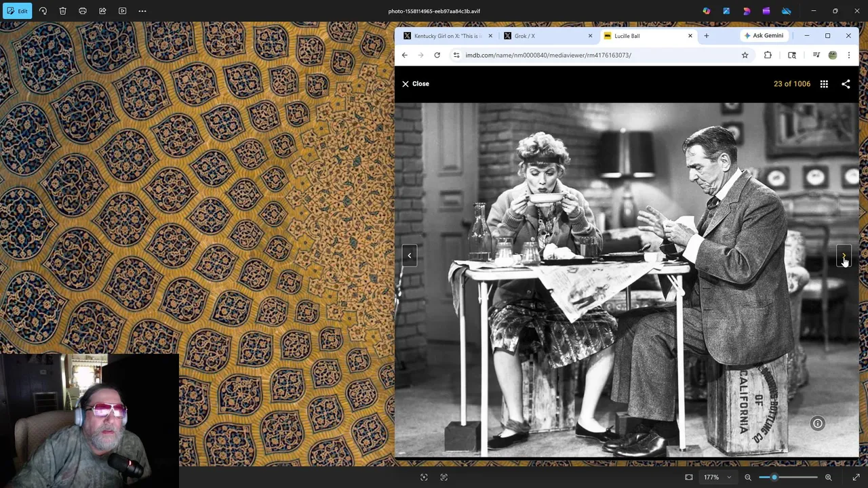Start slideshow from Photos toolbar

(x=123, y=11)
